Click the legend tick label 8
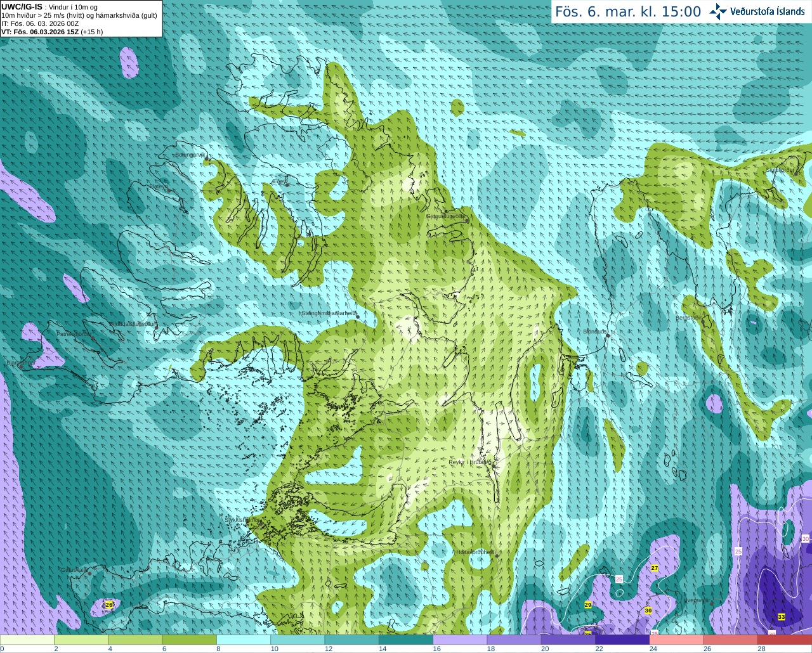812x653 pixels. [218, 649]
